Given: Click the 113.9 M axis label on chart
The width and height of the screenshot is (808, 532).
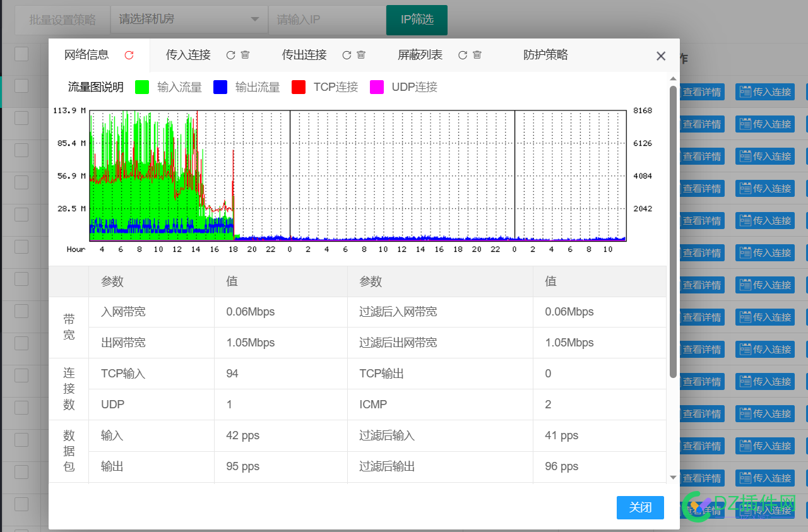Looking at the screenshot, I should point(69,110).
